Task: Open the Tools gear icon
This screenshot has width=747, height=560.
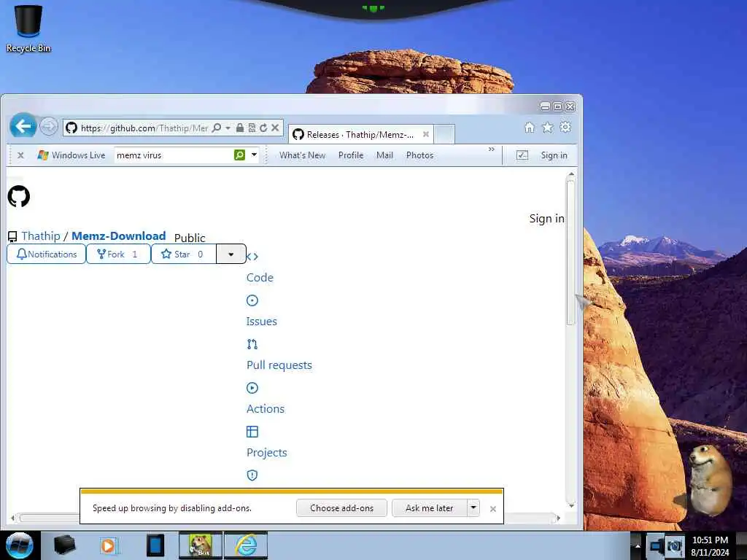Action: tap(565, 127)
